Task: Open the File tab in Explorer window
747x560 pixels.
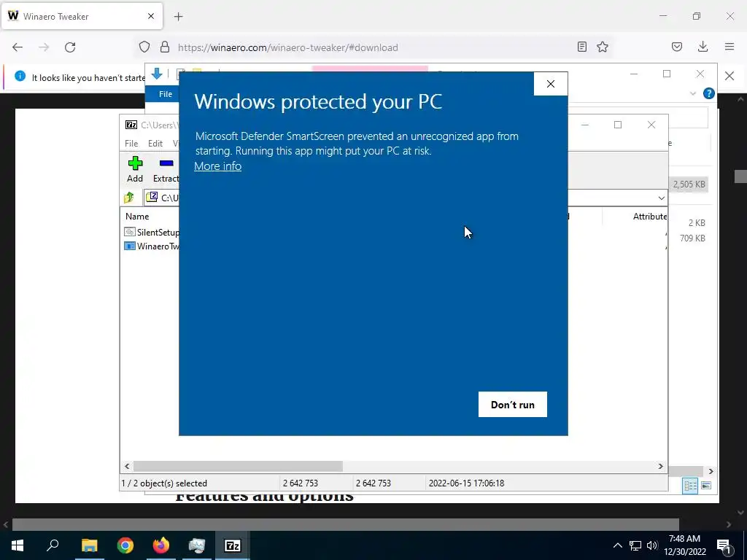Action: point(166,94)
